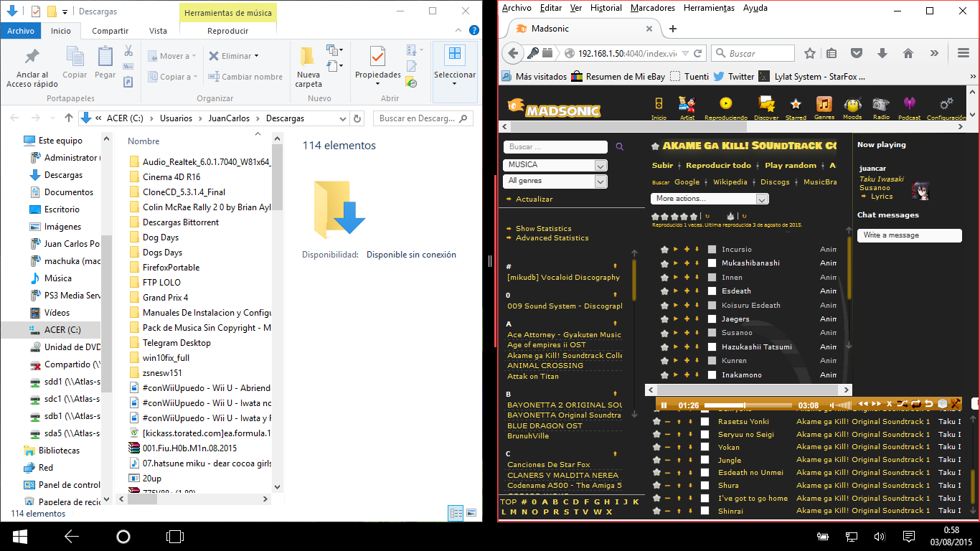Click Anclar al Acceso rápido pin
The width and height of the screenshot is (980, 551).
coord(32,67)
